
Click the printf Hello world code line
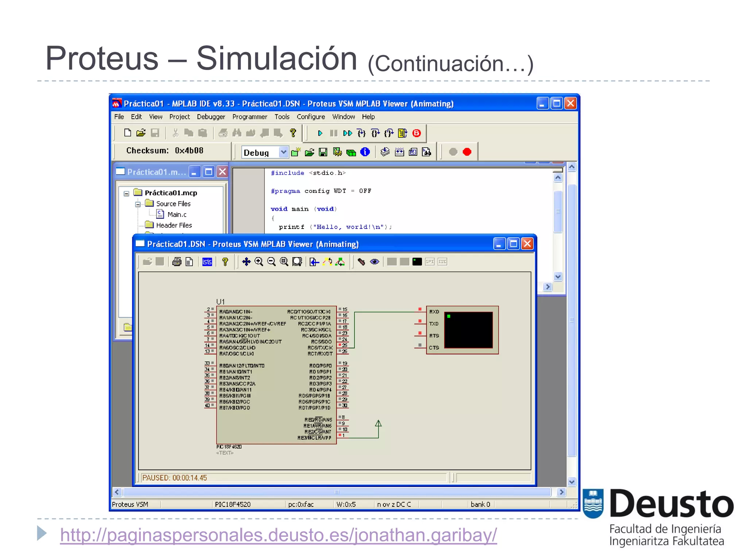pos(335,227)
